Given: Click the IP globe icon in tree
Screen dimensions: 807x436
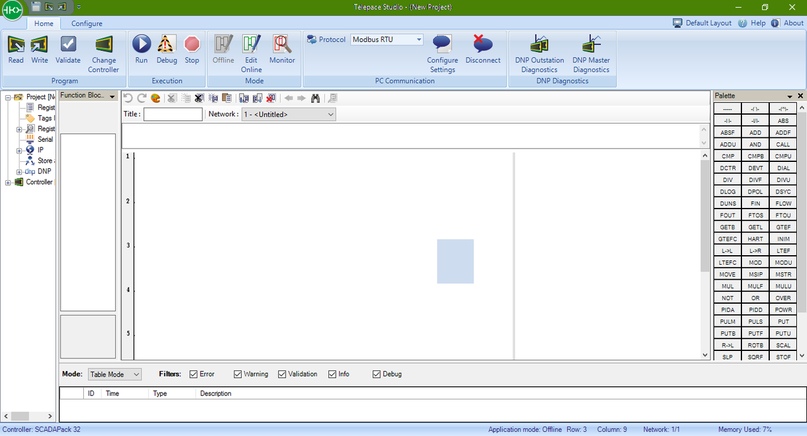Looking at the screenshot, I should (x=30, y=150).
